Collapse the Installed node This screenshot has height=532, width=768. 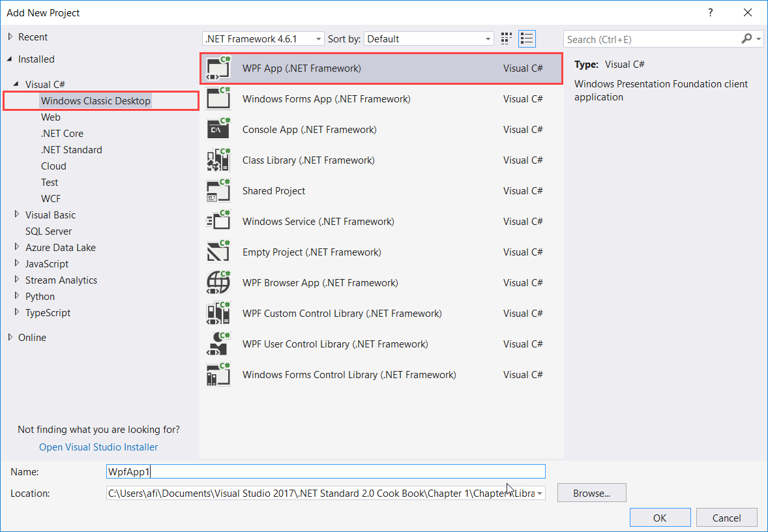click(x=10, y=59)
